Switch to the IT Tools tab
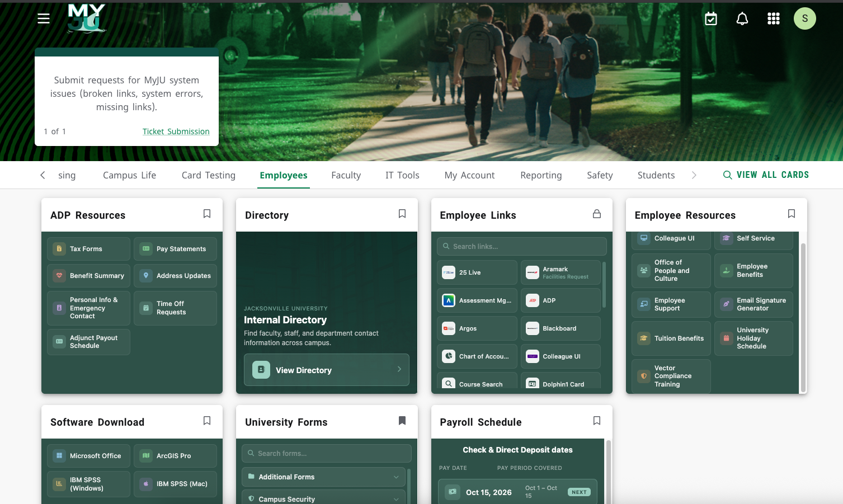843x504 pixels. 402,175
